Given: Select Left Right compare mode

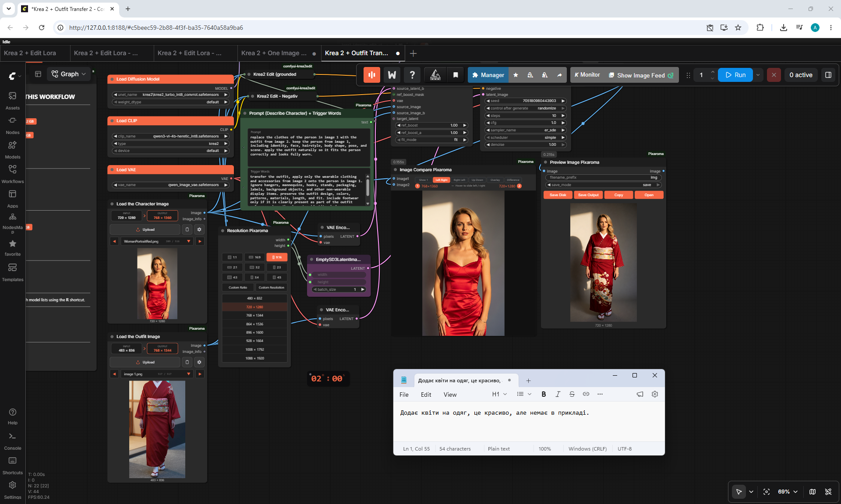Looking at the screenshot, I should [x=442, y=180].
